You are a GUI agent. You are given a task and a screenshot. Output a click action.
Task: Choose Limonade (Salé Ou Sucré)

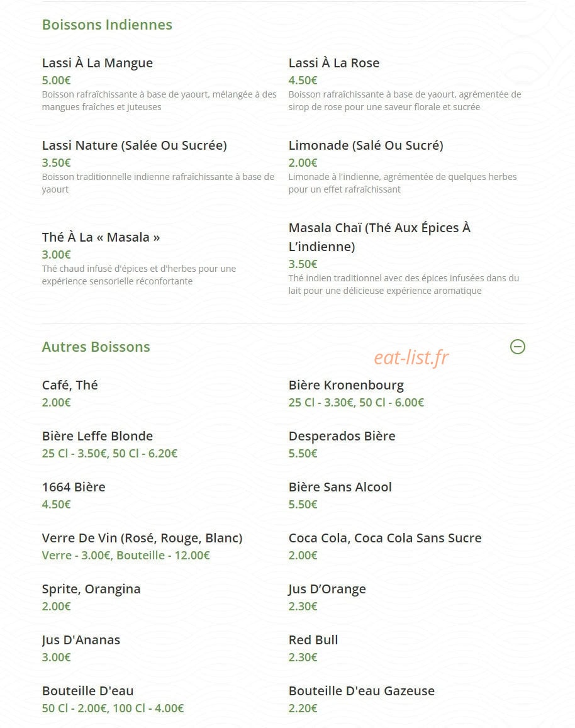click(366, 145)
